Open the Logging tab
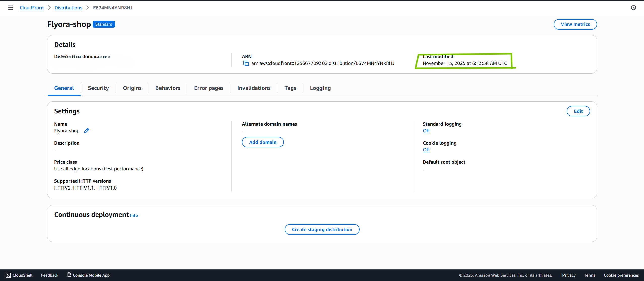 point(320,88)
